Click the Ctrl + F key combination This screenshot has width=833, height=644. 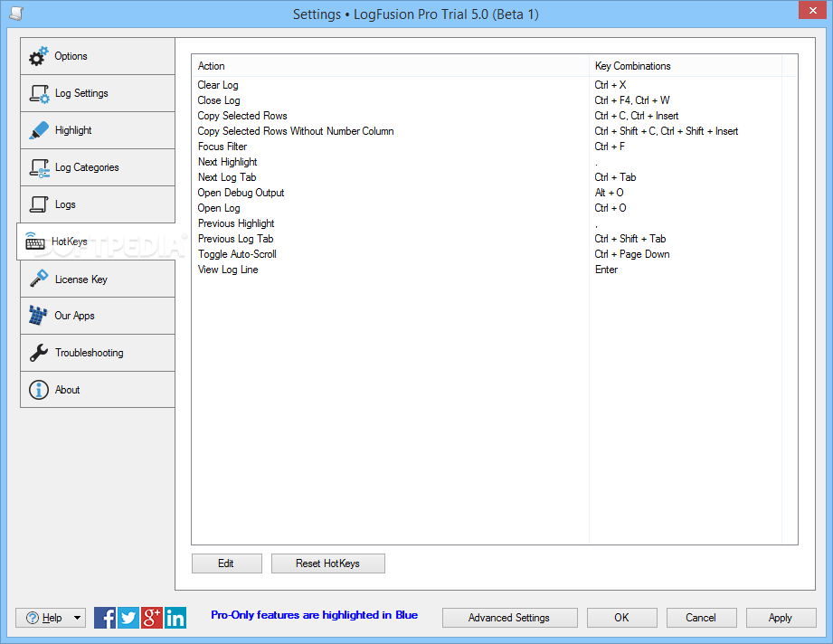click(610, 147)
